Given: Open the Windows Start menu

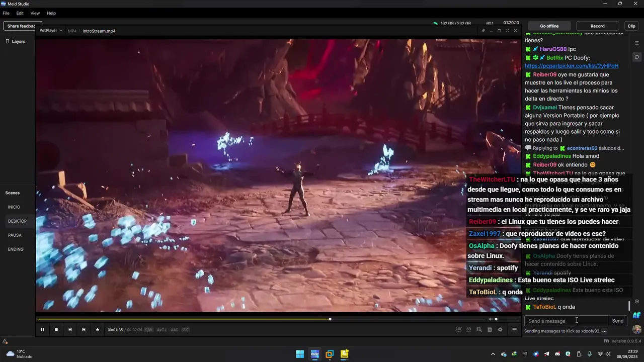Looking at the screenshot, I should tap(300, 354).
